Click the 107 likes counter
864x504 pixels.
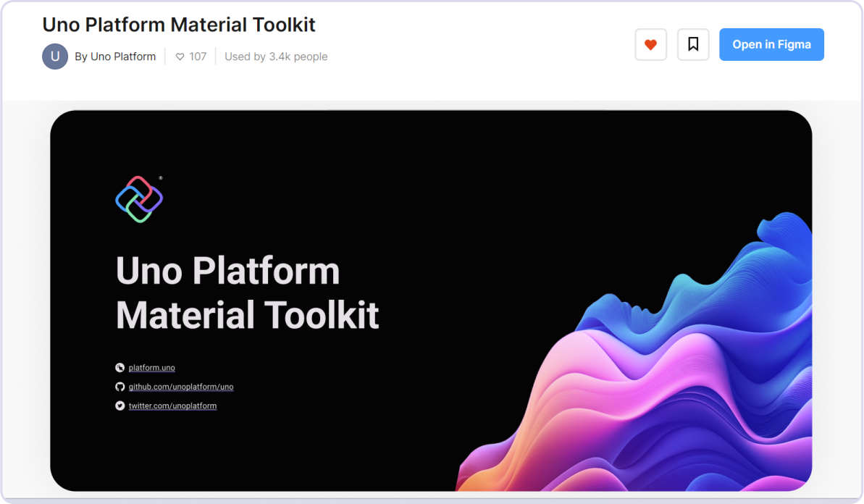coord(197,56)
